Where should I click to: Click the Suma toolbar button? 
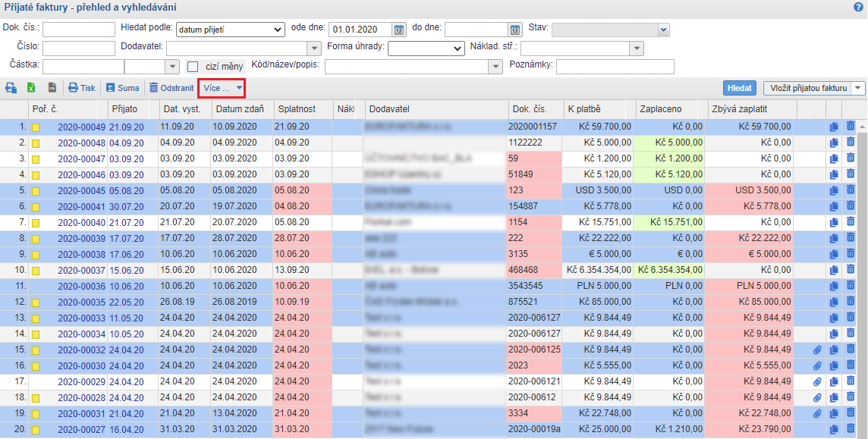[x=122, y=88]
